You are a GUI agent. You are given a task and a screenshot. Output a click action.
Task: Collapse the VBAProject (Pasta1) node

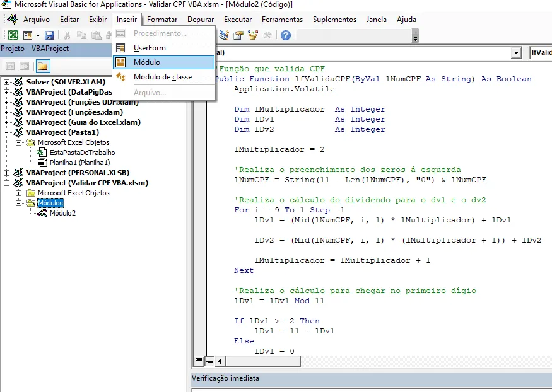click(7, 132)
